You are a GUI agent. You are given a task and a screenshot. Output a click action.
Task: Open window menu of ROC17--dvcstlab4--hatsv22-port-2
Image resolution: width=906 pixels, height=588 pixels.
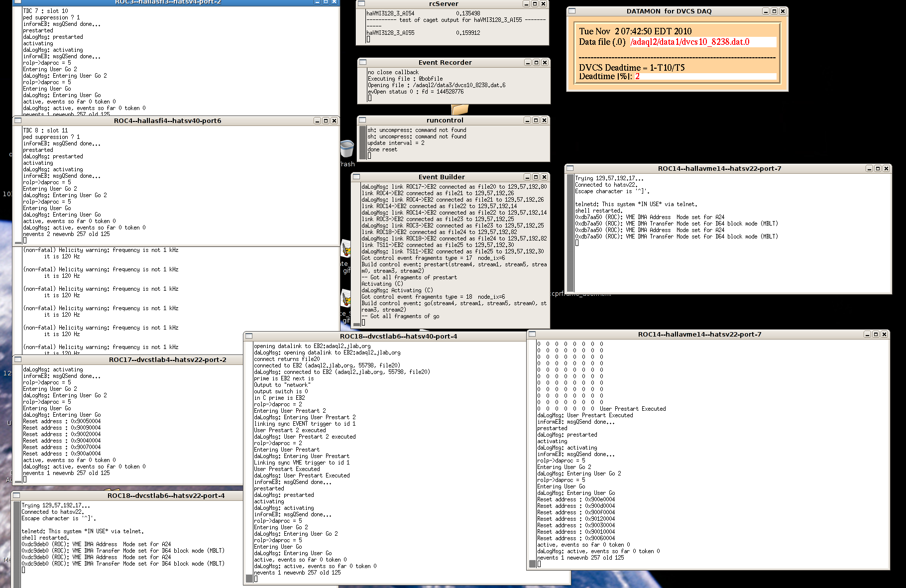point(18,359)
